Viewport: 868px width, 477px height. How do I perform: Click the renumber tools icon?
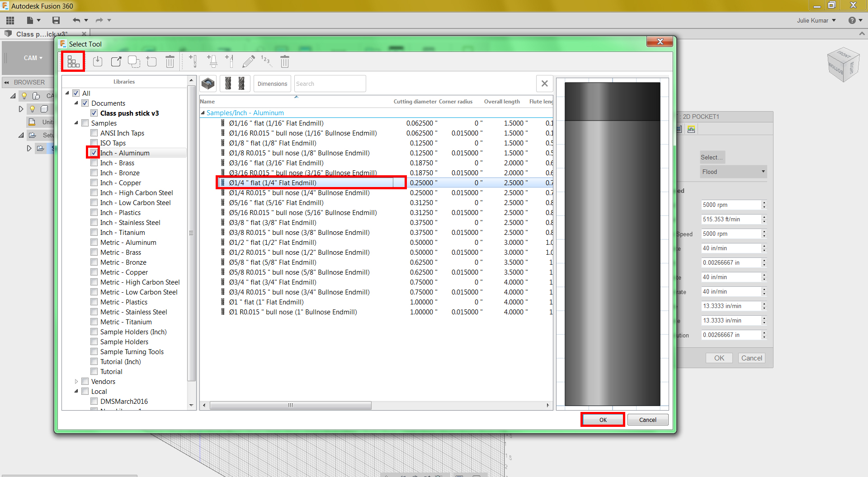(266, 61)
